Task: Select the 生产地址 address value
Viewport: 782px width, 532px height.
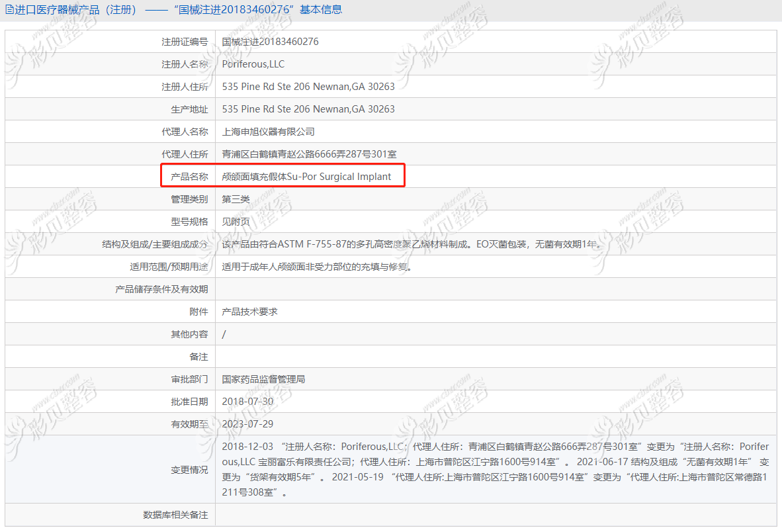Action: click(x=308, y=109)
